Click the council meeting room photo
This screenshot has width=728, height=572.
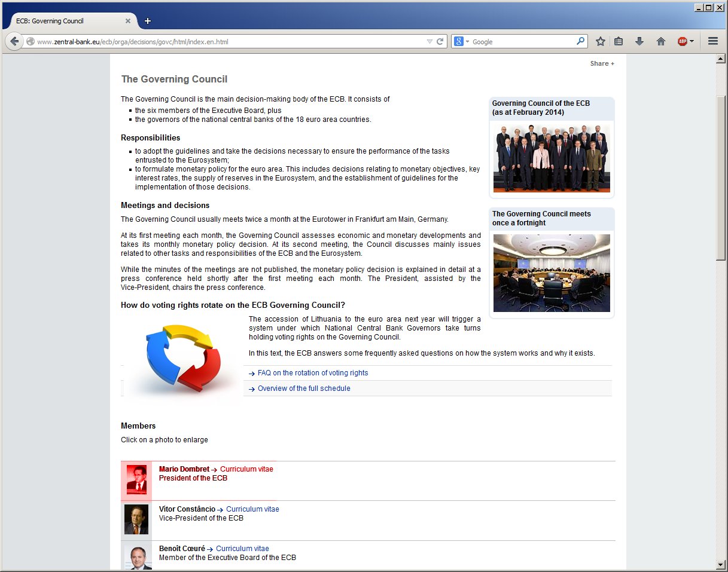552,273
